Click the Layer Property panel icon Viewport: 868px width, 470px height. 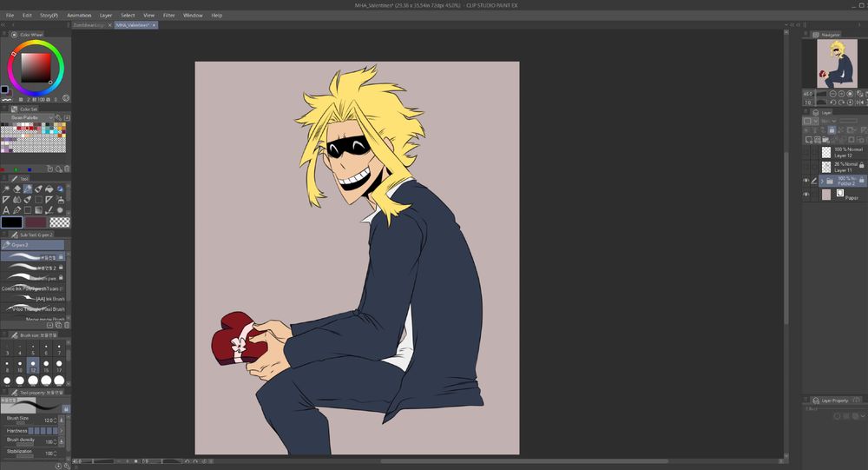815,400
